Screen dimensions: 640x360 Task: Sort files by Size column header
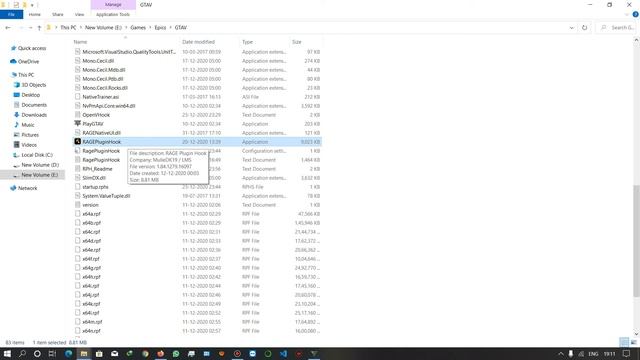pyautogui.click(x=297, y=42)
